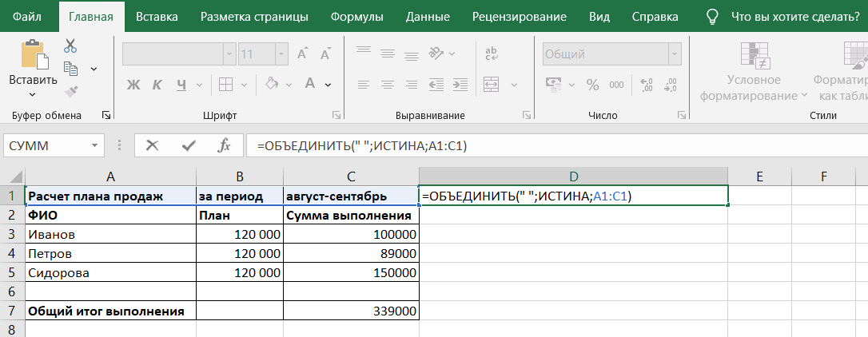Click the Fill Color bucket icon
This screenshot has height=337, width=868.
(271, 84)
